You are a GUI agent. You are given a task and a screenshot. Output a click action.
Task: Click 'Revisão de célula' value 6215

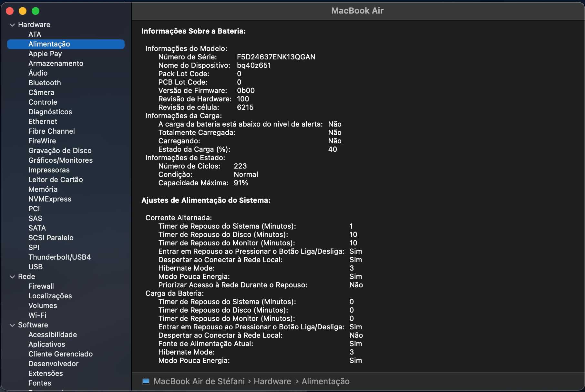(245, 108)
